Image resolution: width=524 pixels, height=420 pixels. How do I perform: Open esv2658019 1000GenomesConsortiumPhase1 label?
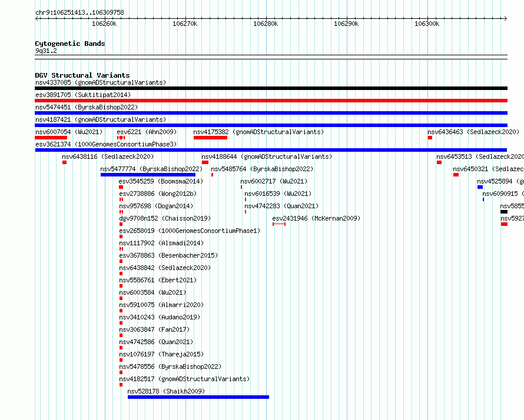(190, 231)
